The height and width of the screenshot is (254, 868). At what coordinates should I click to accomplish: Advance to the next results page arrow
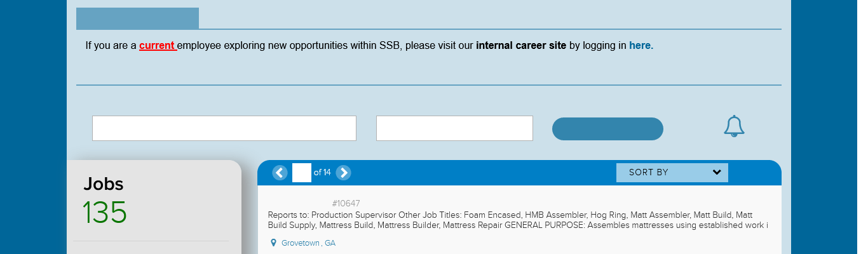pos(343,173)
